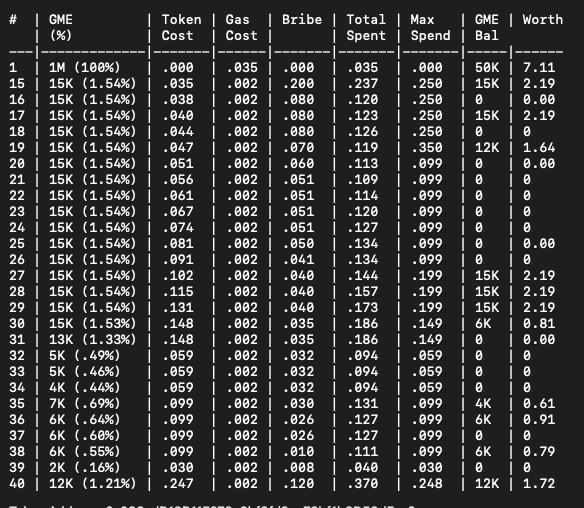The width and height of the screenshot is (584, 508).
Task: Select the '6K (.60%)' cell in row 37
Action: pos(85,436)
